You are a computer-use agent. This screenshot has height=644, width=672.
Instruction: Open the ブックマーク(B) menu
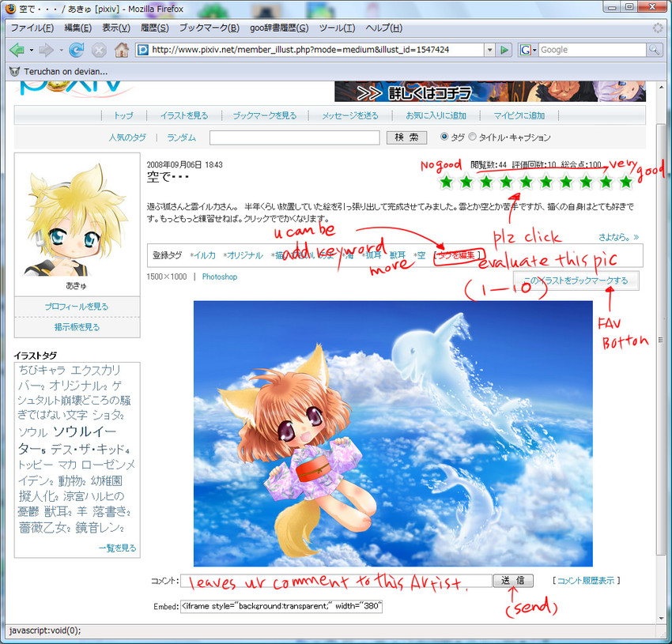point(210,28)
